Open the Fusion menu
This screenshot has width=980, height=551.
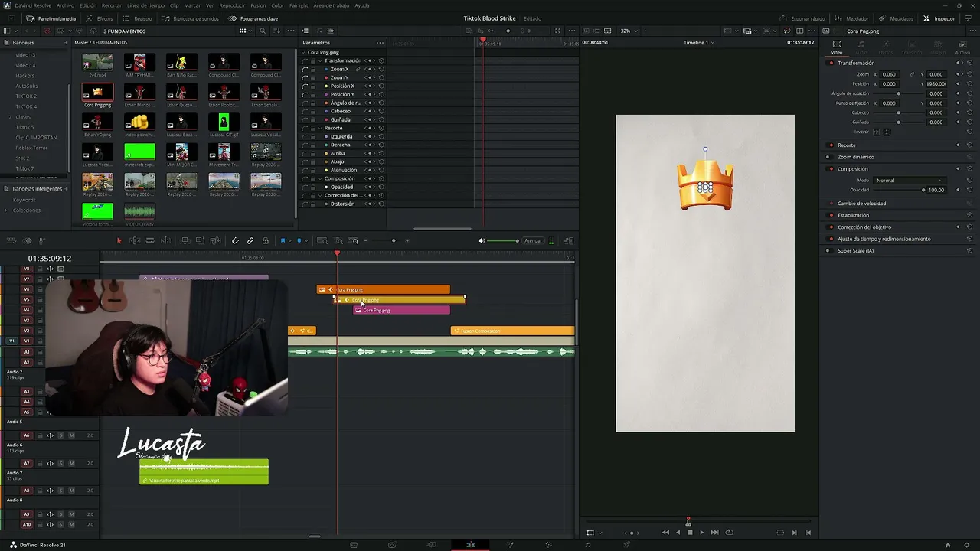tap(257, 5)
